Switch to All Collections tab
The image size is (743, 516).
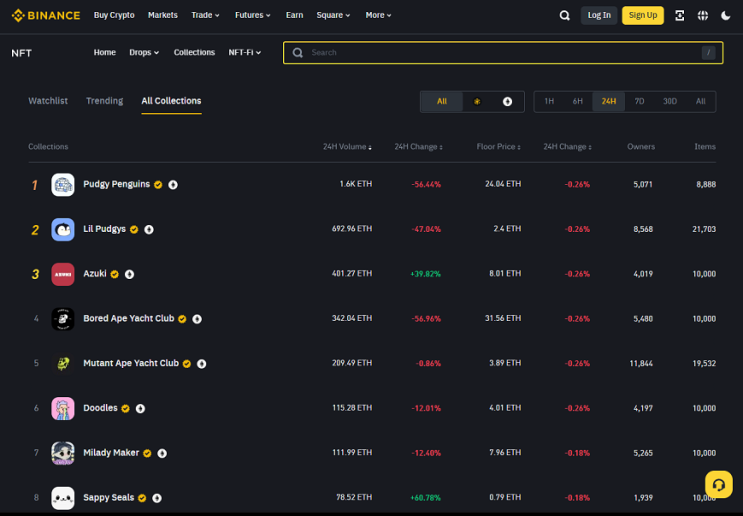[171, 101]
